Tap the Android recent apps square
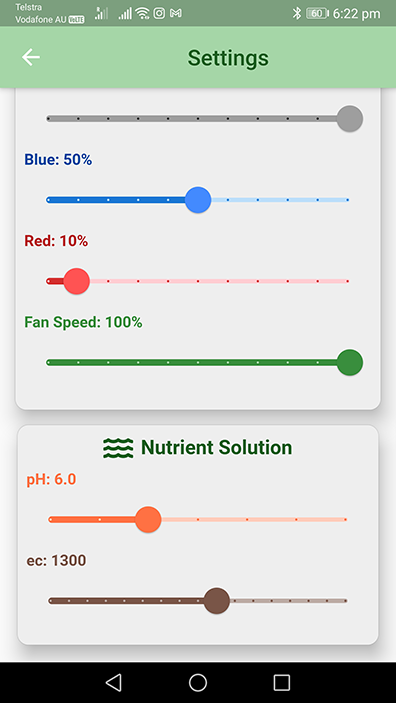Viewport: 396px width, 703px height. [282, 682]
